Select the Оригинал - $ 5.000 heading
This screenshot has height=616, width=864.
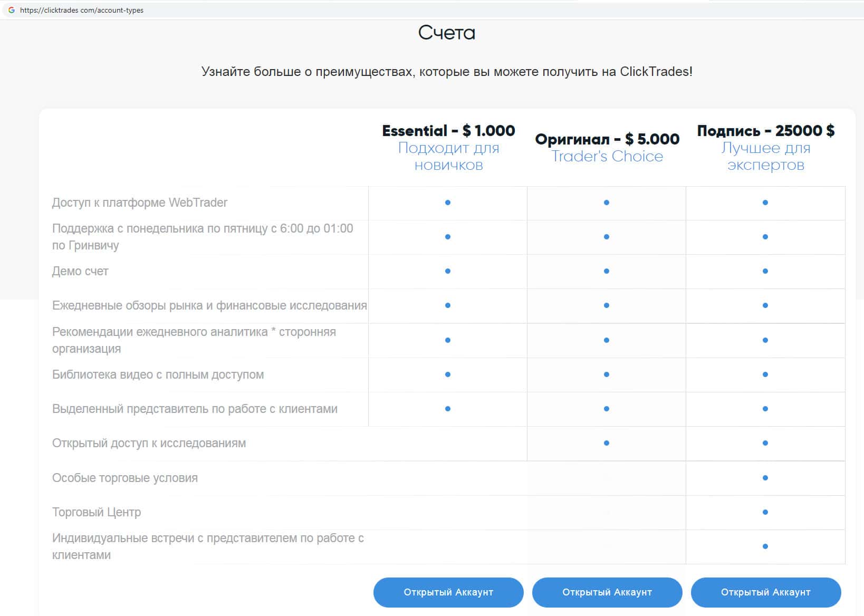607,139
